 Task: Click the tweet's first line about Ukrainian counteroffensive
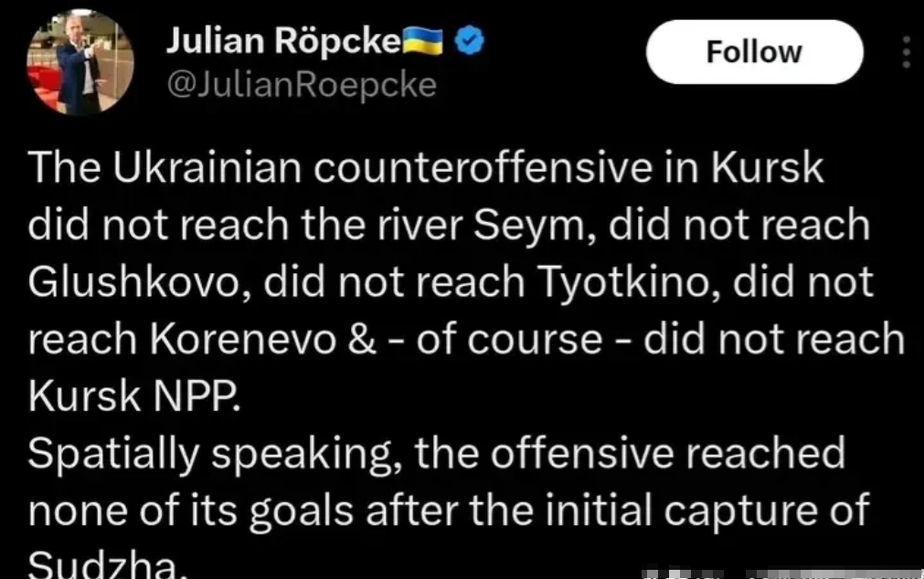tap(426, 168)
